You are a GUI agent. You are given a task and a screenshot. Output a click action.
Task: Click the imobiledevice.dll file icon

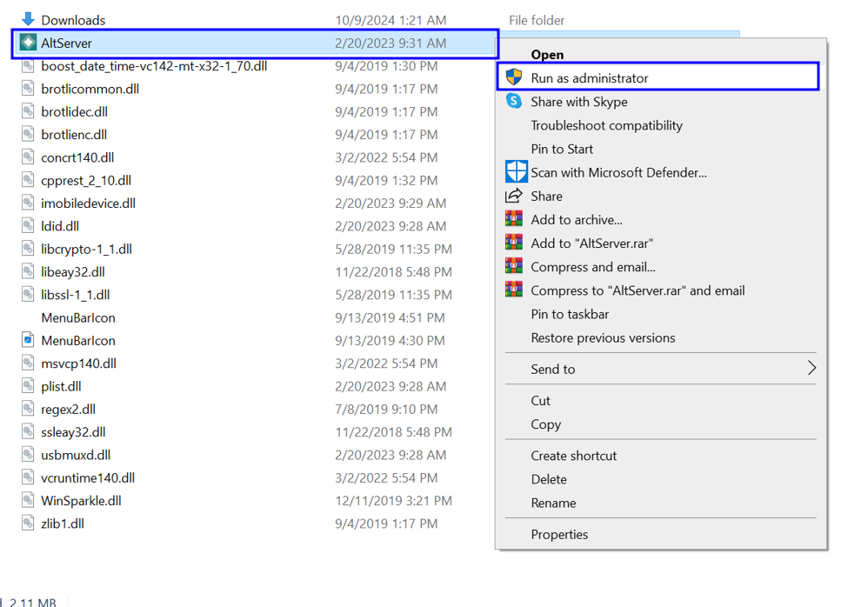pos(28,203)
